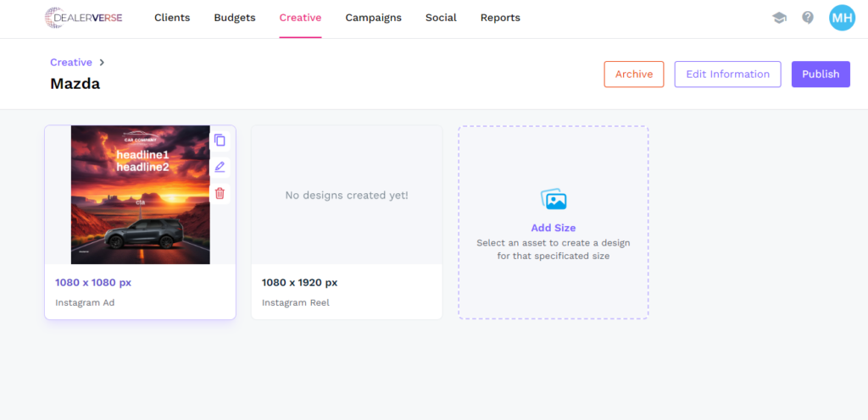Screen dimensions: 868x420
Task: Click the pencil edit design icon
Action: click(220, 167)
